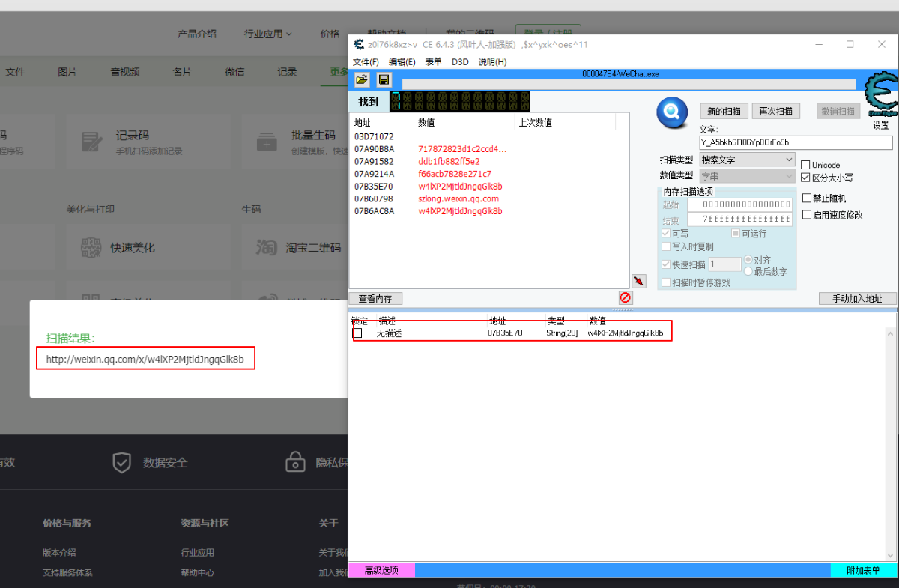Click the 结束 stop address field

(x=739, y=219)
